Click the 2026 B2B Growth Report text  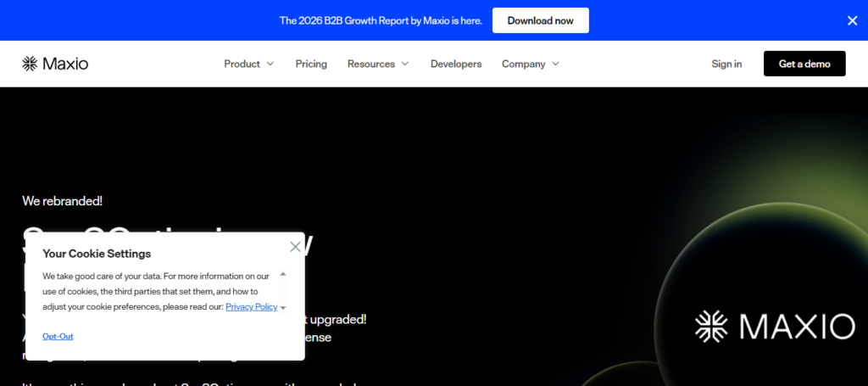pyautogui.click(x=381, y=20)
